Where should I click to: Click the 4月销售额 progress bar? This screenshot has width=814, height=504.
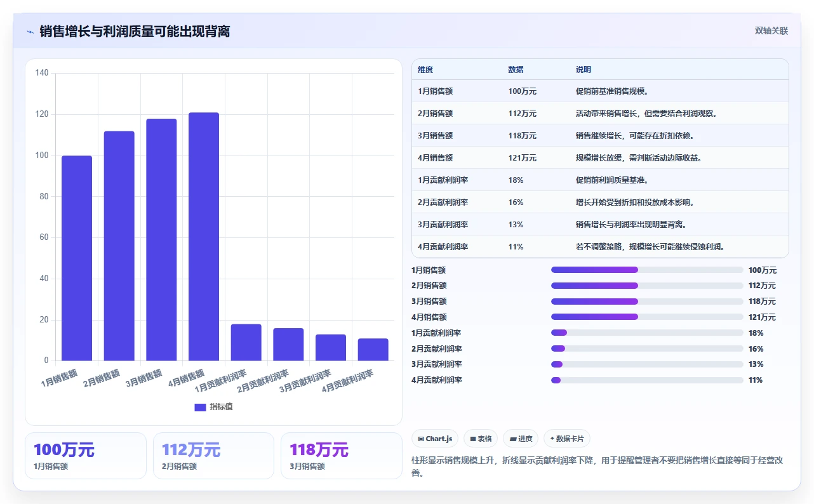click(647, 317)
